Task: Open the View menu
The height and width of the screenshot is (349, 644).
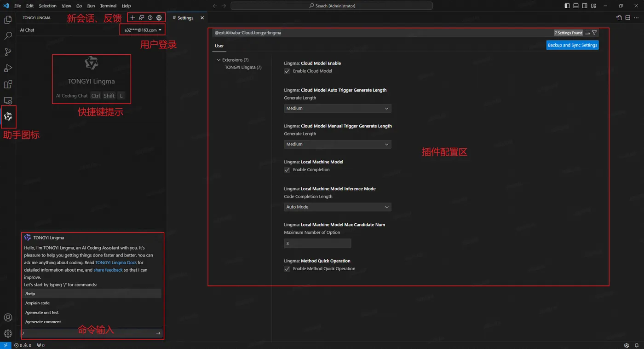Action: tap(66, 6)
